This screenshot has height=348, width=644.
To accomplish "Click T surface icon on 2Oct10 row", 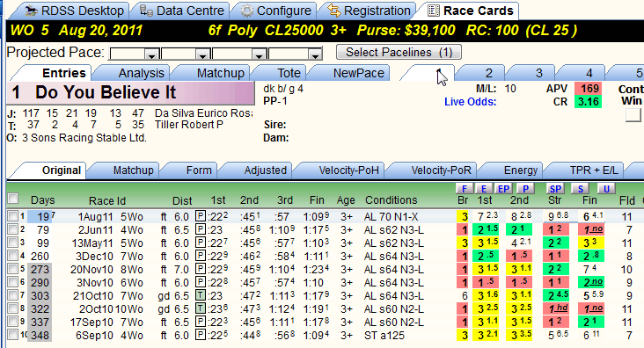I will (200, 308).
